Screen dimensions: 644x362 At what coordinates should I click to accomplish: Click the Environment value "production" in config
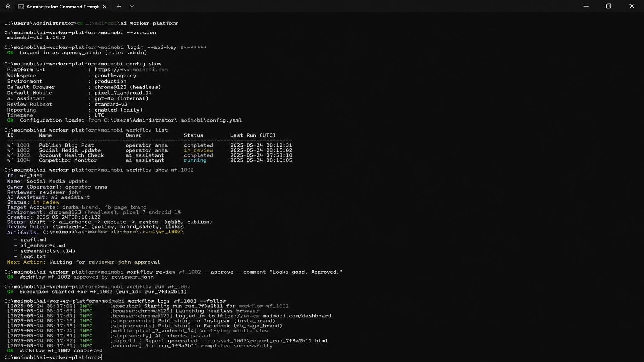click(x=110, y=81)
